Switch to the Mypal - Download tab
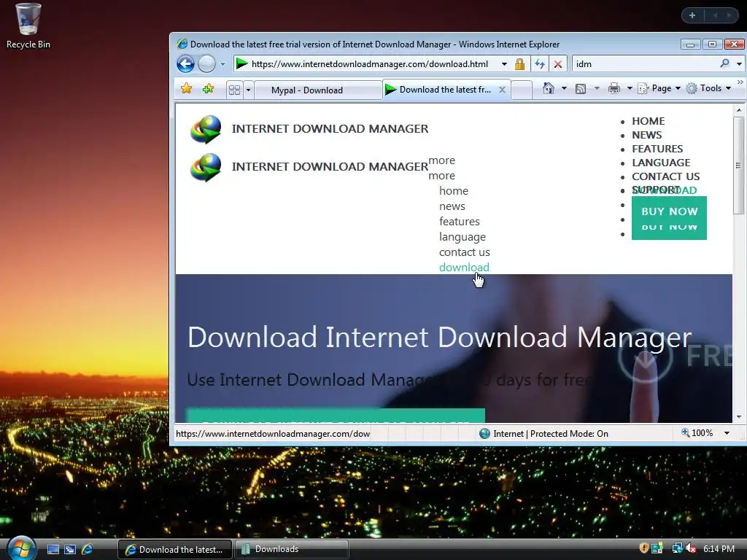Image resolution: width=747 pixels, height=560 pixels. point(318,90)
